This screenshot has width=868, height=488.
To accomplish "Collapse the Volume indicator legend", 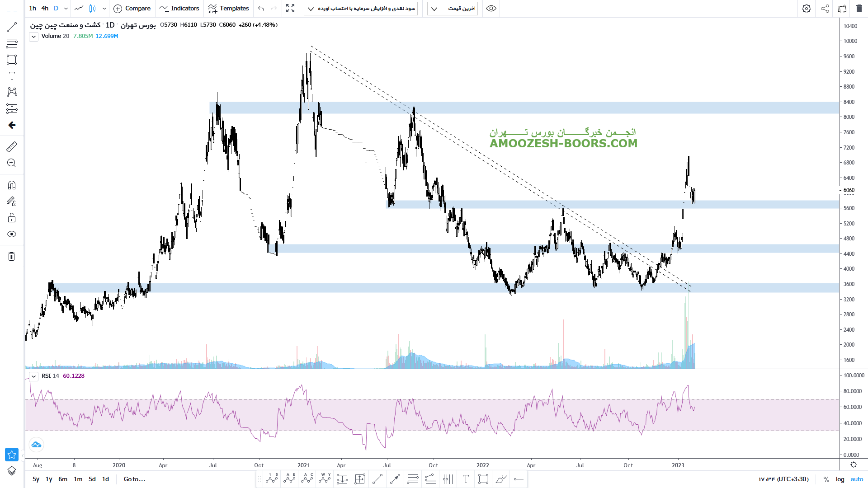I will tap(34, 37).
